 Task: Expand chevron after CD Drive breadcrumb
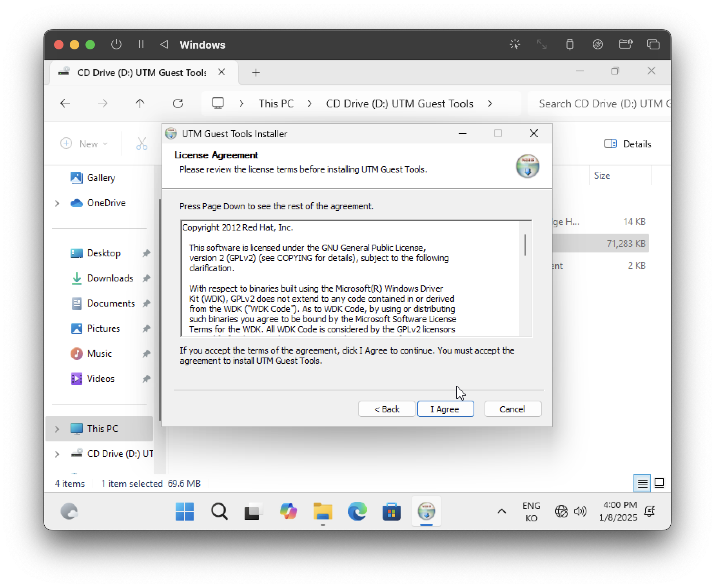(490, 103)
